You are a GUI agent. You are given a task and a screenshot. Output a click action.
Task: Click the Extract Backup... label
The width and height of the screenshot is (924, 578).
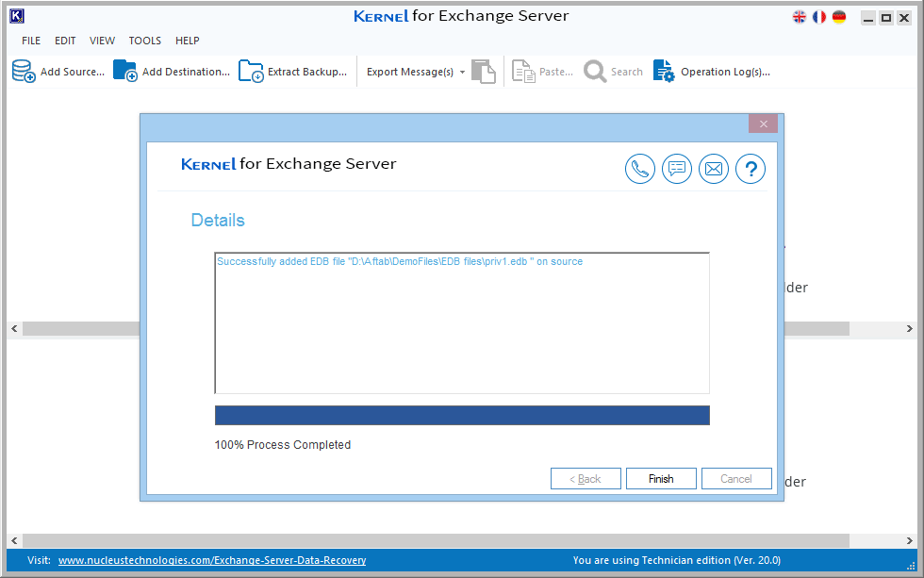point(307,72)
